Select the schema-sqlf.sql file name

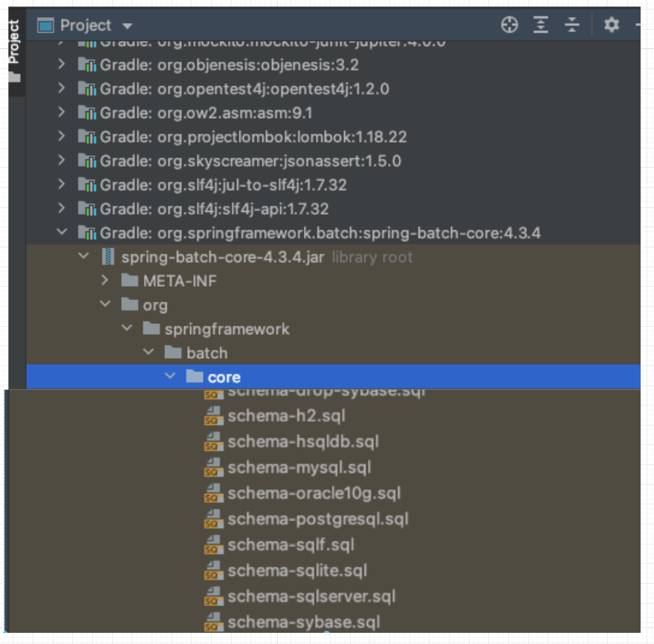point(291,544)
